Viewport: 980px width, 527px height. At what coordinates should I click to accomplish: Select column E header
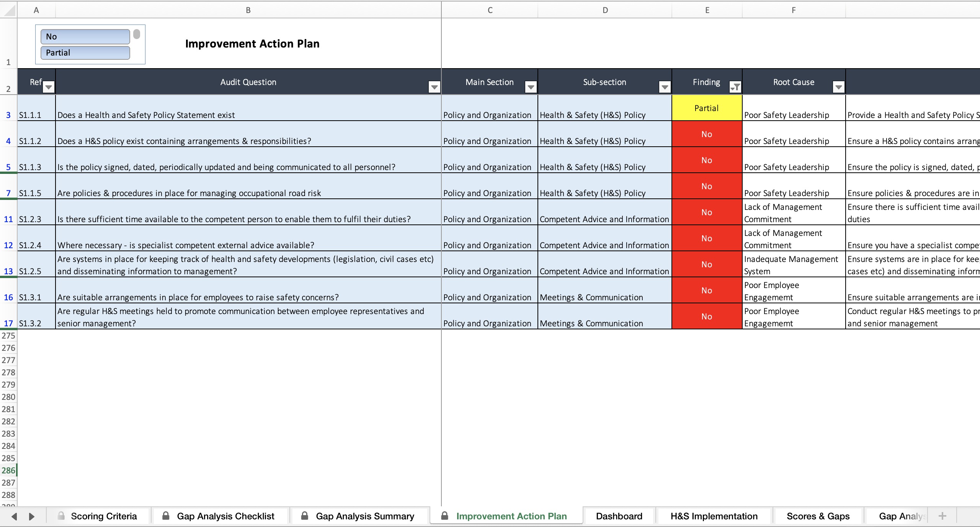coord(707,10)
